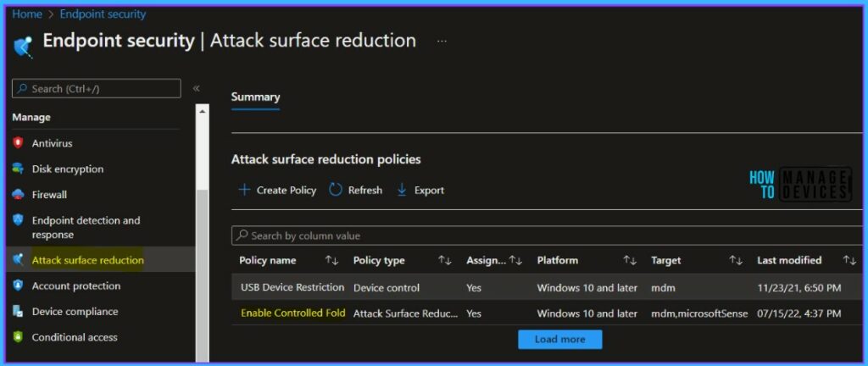Open Account protection menu item
The height and width of the screenshot is (366, 868).
pos(75,286)
